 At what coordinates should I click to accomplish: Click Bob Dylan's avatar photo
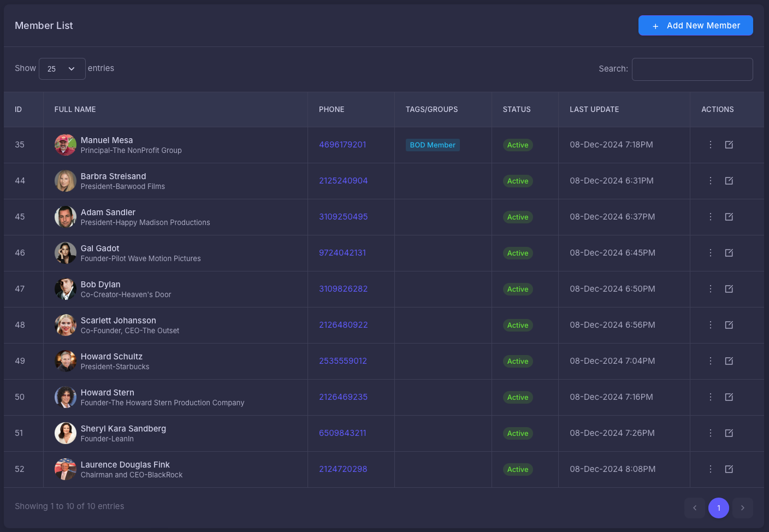click(66, 289)
